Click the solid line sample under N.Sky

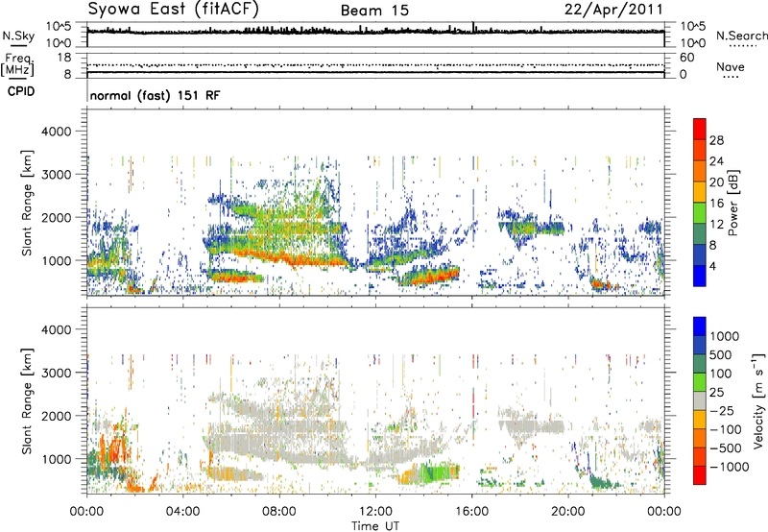[x=18, y=46]
